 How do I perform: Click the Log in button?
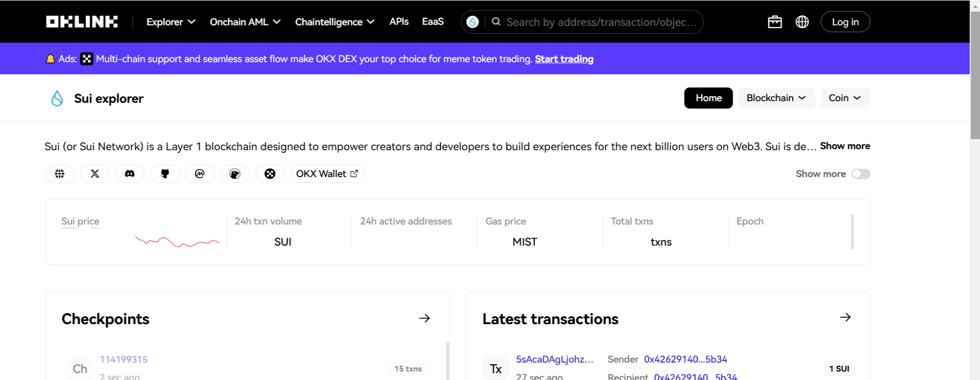point(845,22)
